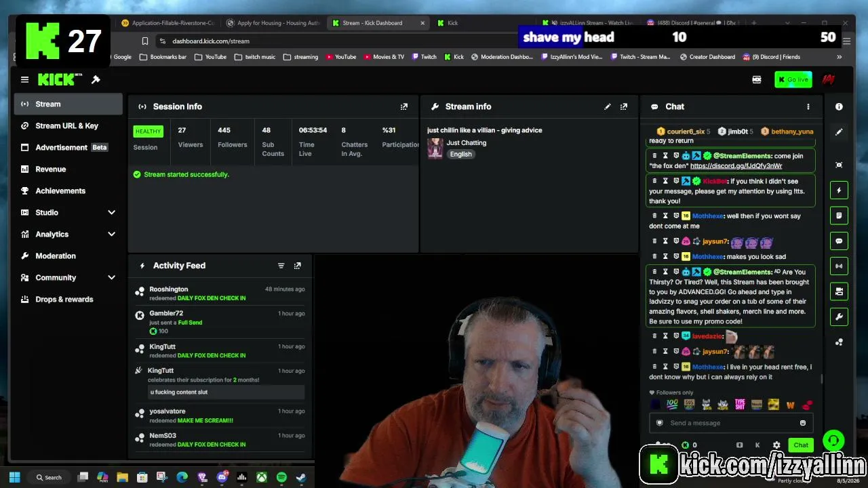
Task: Open the twitch music bookmarks folder
Action: (255, 57)
